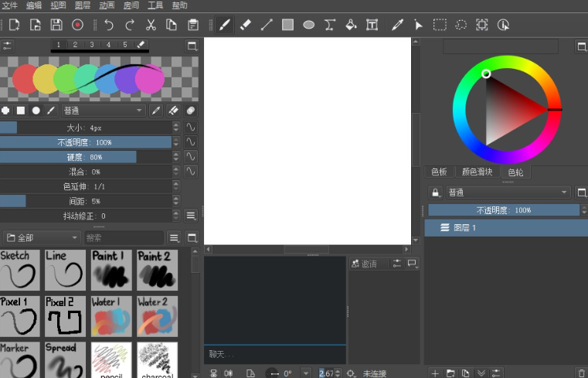Toggle size pressure curve button
The image size is (588, 378).
coord(191,128)
